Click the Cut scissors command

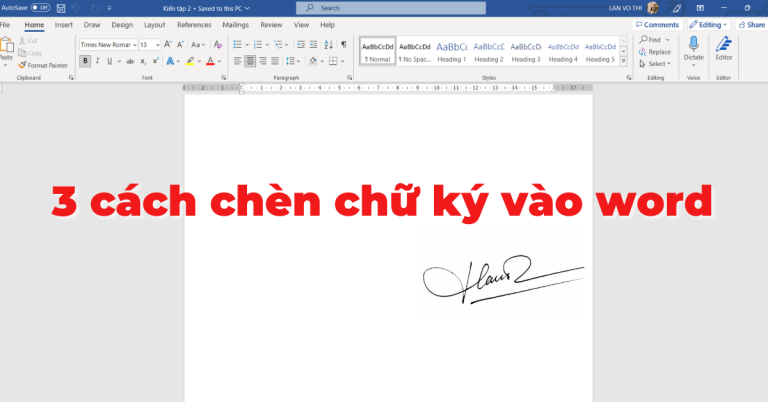28,41
